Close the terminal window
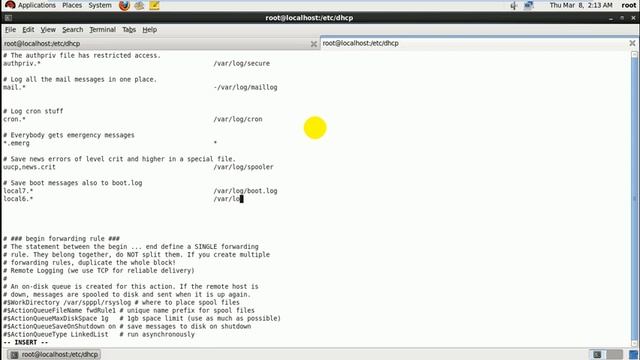 point(633,18)
